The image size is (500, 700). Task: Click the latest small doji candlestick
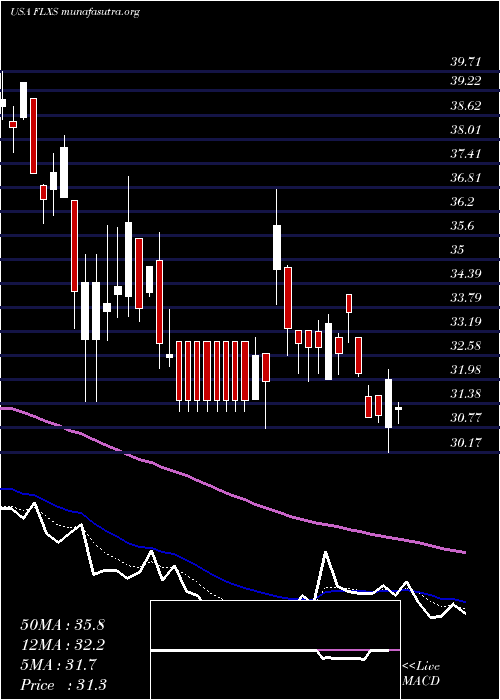coord(399,408)
